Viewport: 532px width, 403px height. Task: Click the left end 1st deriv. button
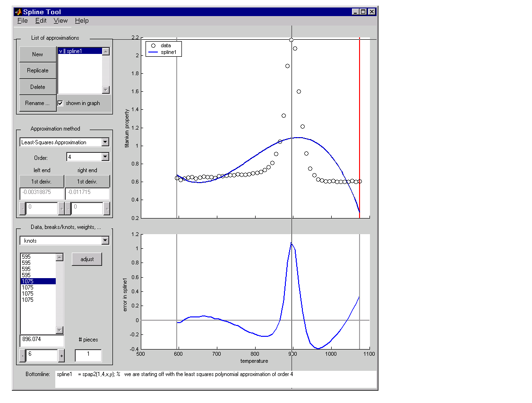click(x=42, y=182)
